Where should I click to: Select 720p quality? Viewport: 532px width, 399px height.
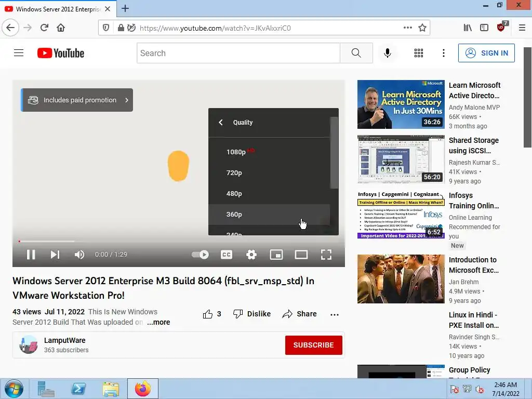pos(269,172)
